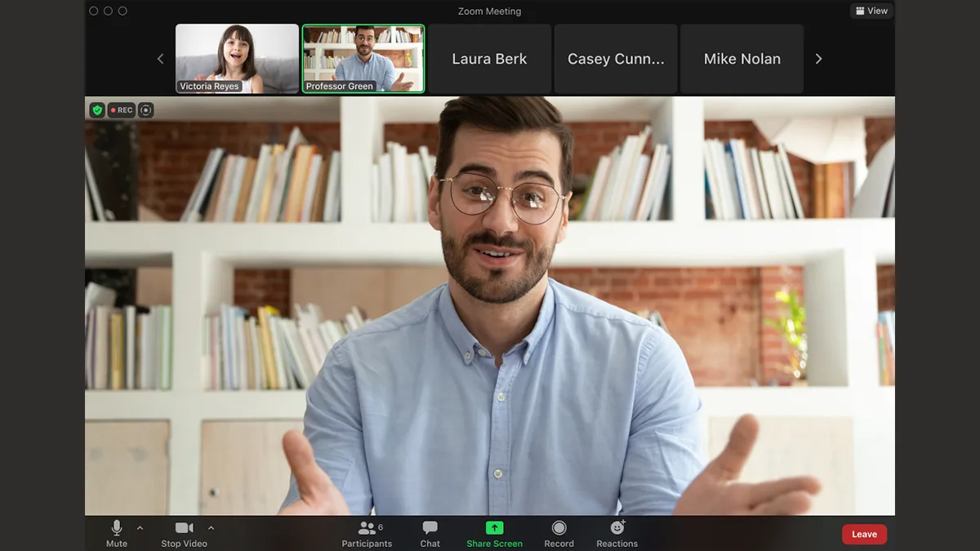Select Laura Berk participant tile
The image size is (980, 551).
click(x=489, y=59)
